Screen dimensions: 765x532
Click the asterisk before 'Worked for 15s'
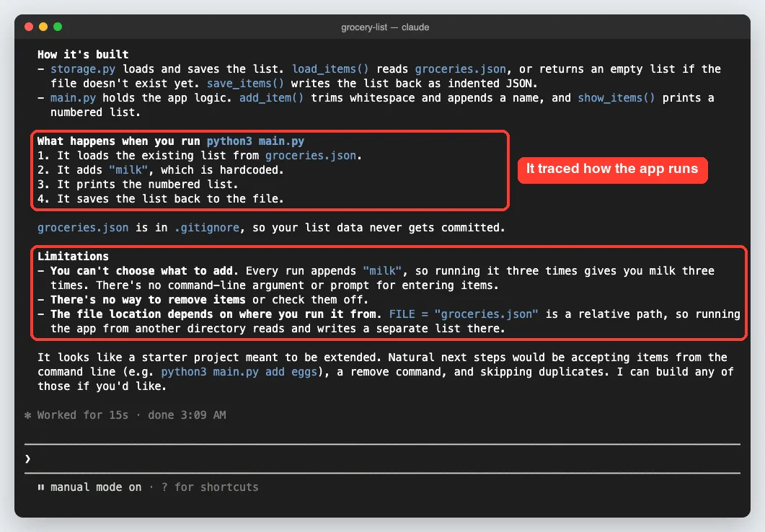(28, 415)
